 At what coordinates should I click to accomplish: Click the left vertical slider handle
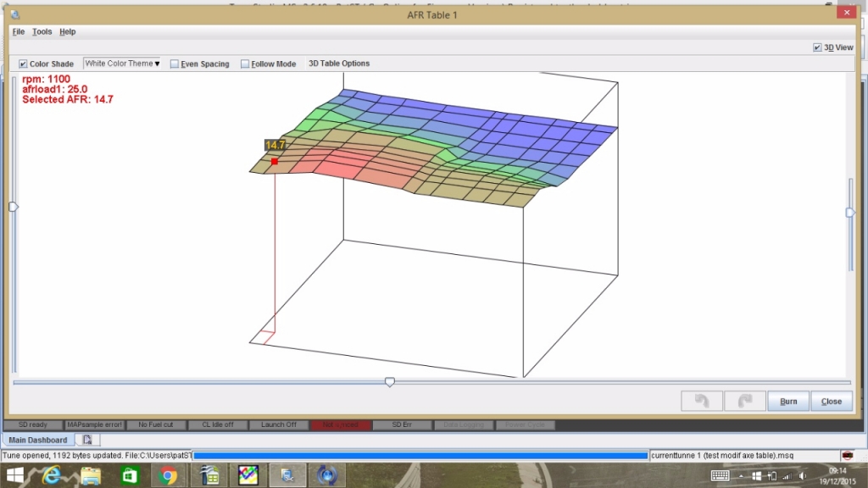pos(14,207)
